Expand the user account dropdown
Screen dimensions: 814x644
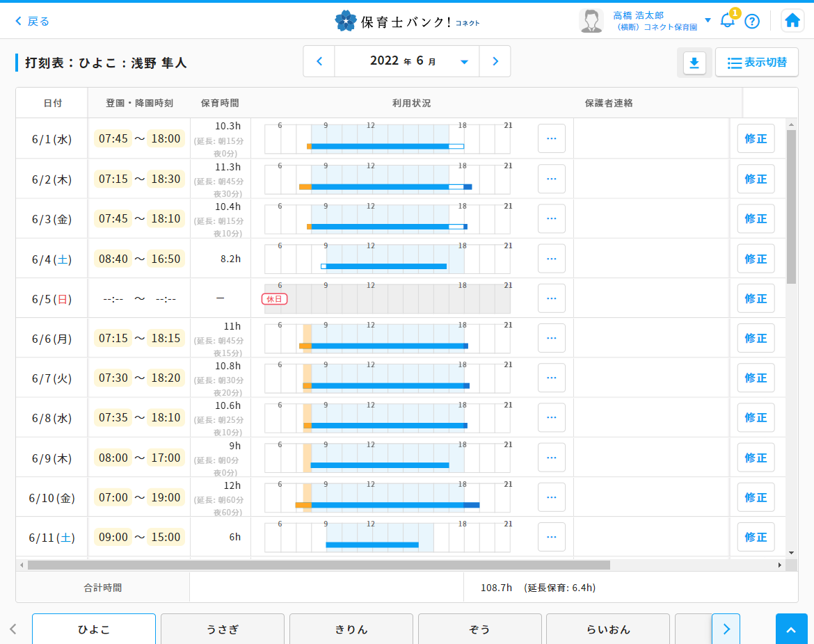708,20
